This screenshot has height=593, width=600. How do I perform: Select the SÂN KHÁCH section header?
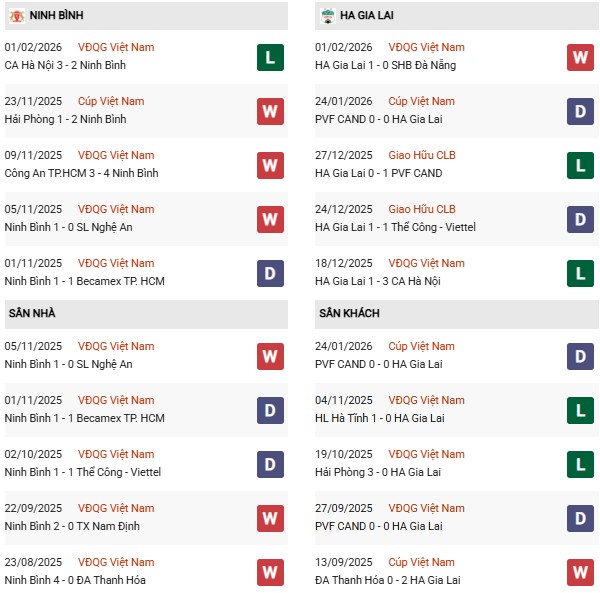(x=349, y=313)
